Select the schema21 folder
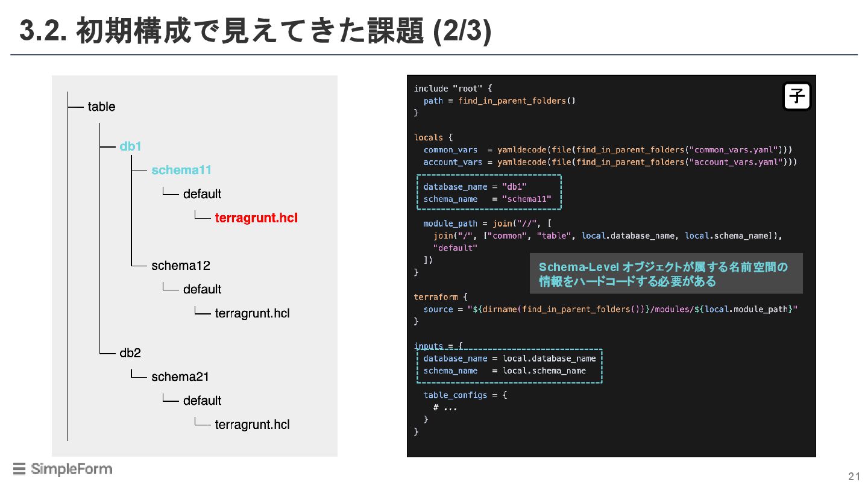Screen dimensions: 868x488 point(180,377)
